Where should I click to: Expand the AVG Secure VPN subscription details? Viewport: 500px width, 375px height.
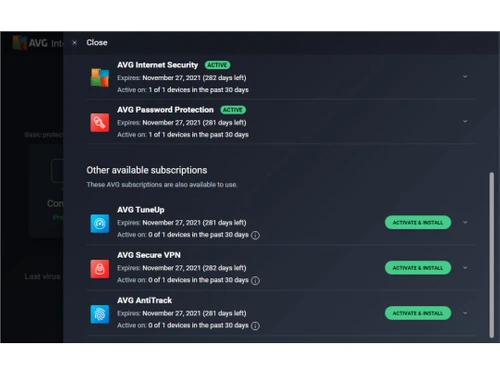click(465, 268)
